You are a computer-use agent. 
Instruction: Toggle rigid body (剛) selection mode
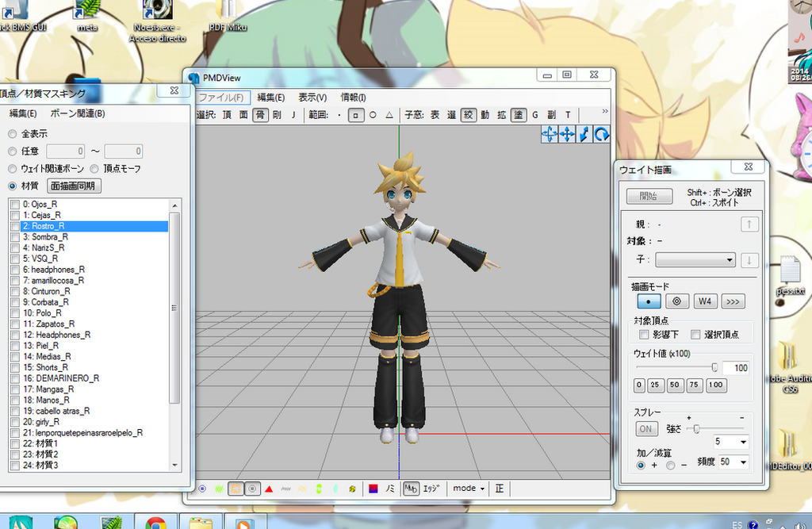pyautogui.click(x=277, y=115)
